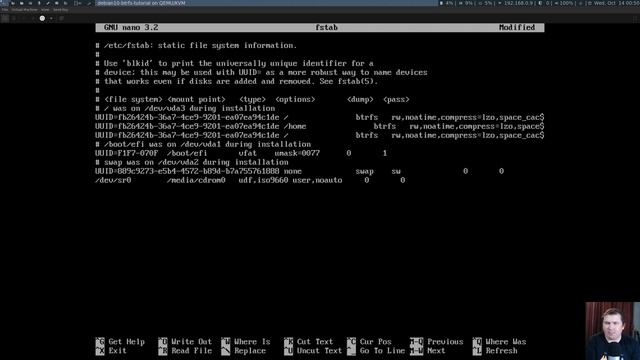Click the white shut down power icon

point(42,18)
